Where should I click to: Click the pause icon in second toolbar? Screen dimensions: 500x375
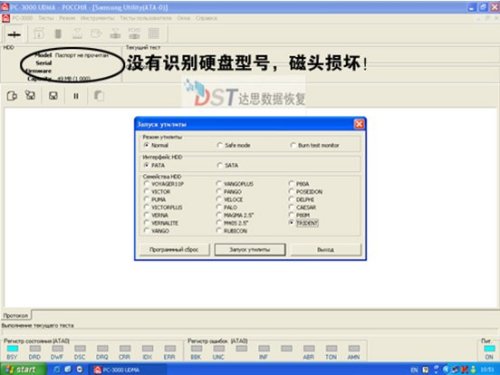(x=76, y=96)
